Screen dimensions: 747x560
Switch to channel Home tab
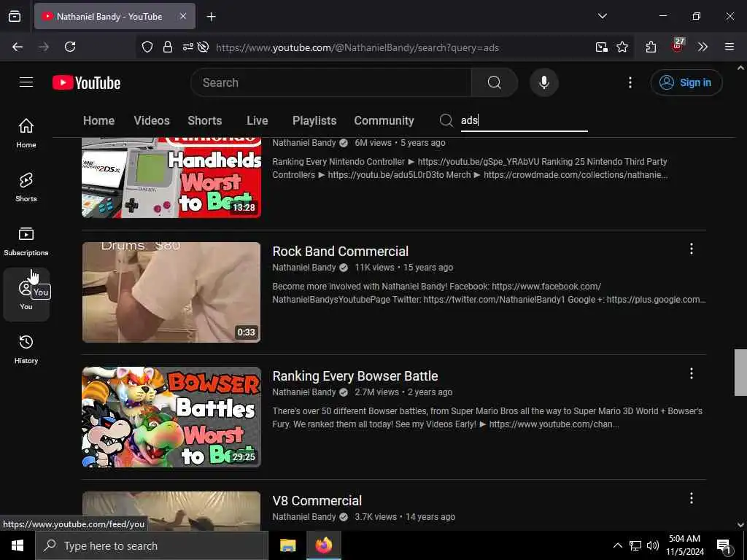(x=98, y=120)
